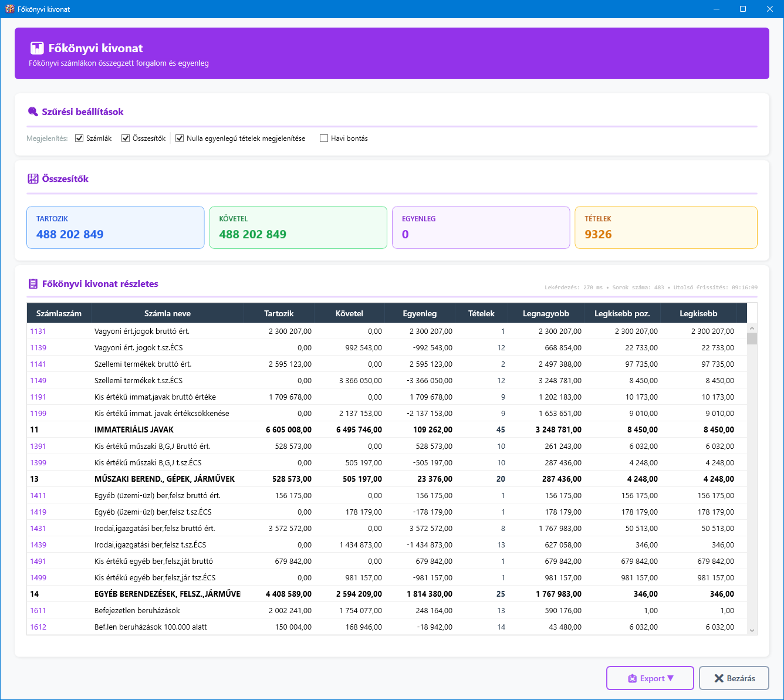Disable Nulla egyenlegű tételek megjelenítése checkbox
784x700 pixels.
pos(180,138)
